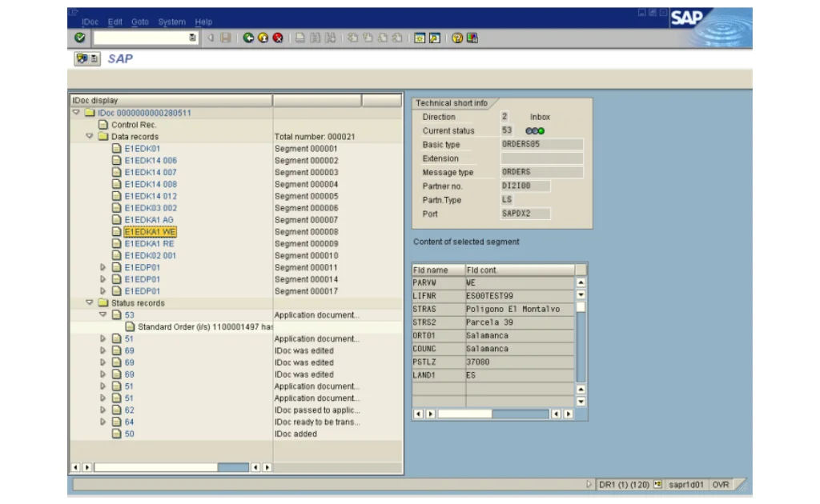Select the highlighted E1EDKA1 WE segment

click(150, 232)
